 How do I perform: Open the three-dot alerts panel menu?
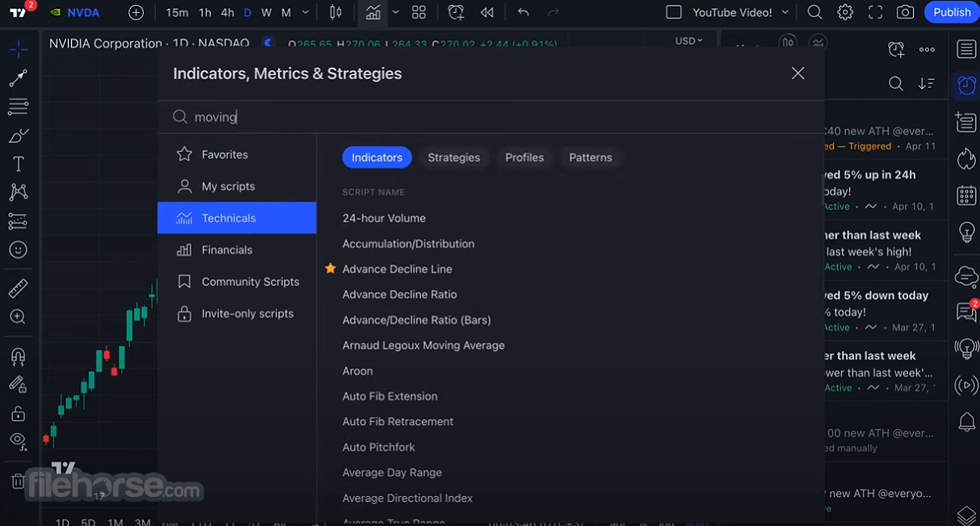[x=927, y=49]
